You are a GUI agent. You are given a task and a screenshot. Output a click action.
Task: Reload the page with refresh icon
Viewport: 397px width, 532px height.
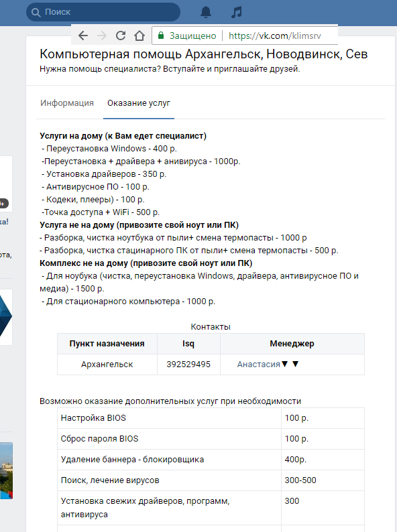pos(121,36)
